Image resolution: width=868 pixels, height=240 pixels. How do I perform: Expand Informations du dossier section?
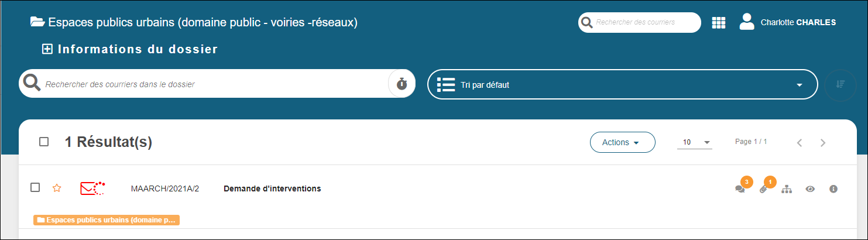[x=47, y=49]
